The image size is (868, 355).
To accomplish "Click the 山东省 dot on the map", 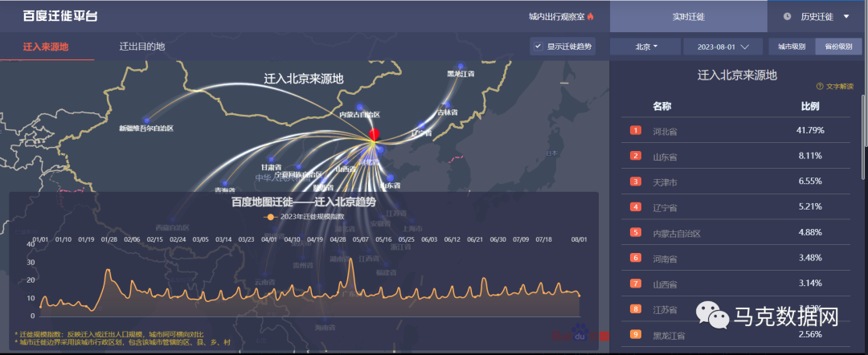I will 390,178.
